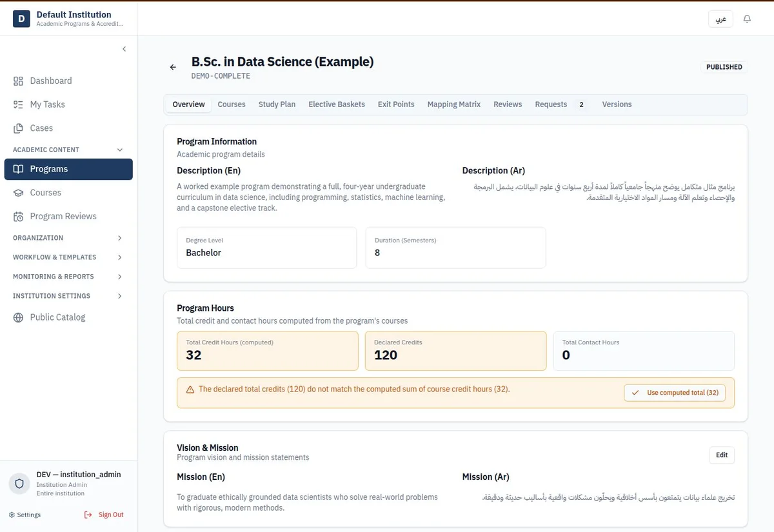Click the Duration (Semesters) card
This screenshot has width=774, height=532.
[455, 248]
